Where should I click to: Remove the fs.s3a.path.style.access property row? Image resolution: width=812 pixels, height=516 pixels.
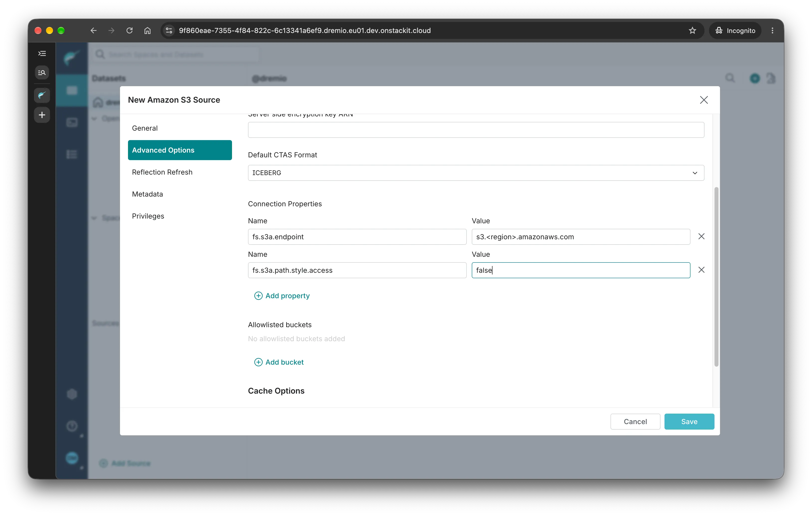click(x=701, y=270)
